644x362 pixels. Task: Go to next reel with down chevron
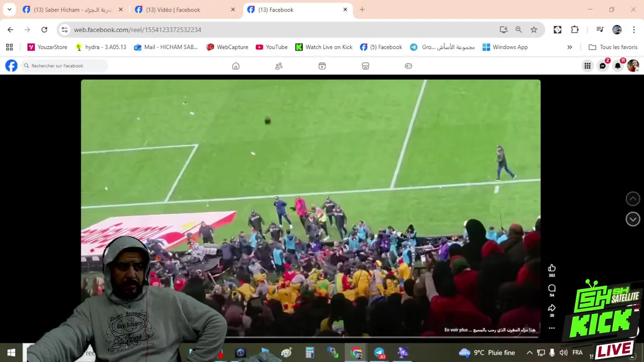[x=633, y=219]
